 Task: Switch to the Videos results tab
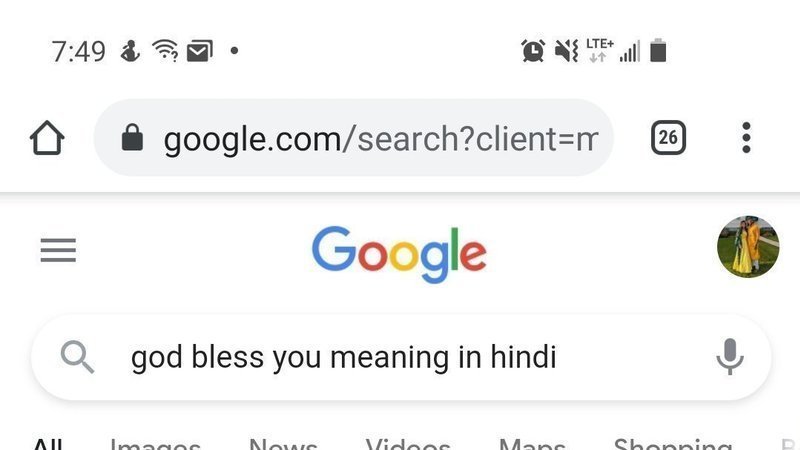408,444
